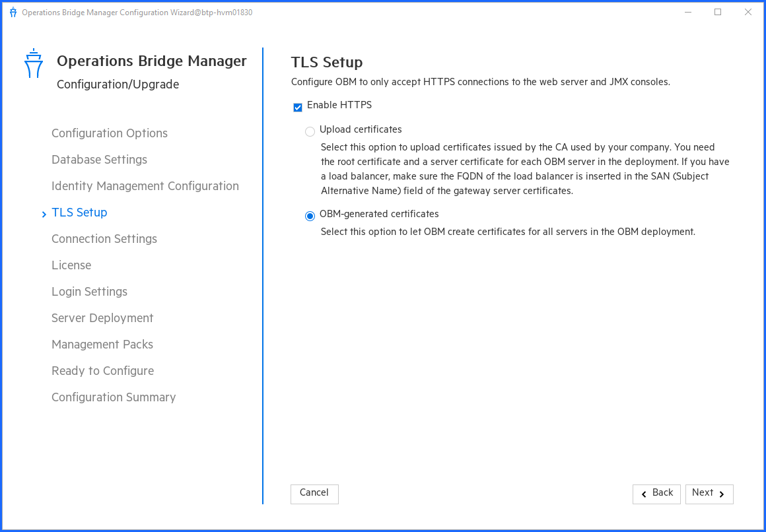The width and height of the screenshot is (766, 532).
Task: Open the Identity Management Configuration step
Action: [145, 186]
